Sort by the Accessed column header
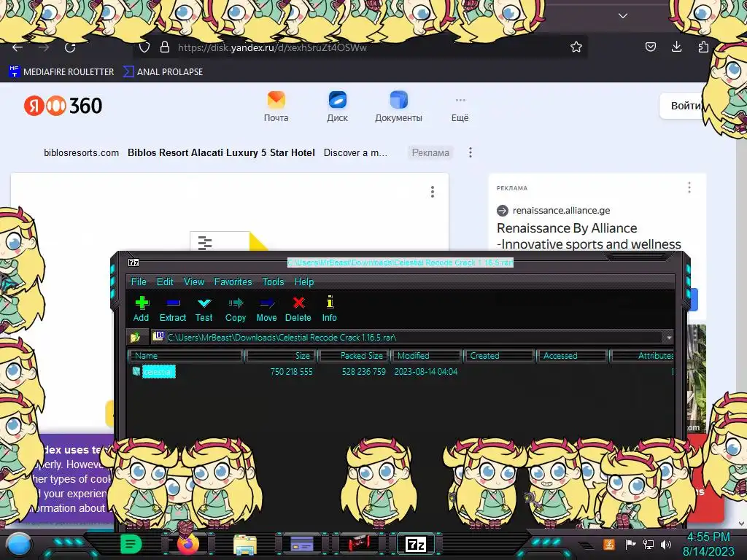Viewport: 747px width, 560px height. (572, 356)
